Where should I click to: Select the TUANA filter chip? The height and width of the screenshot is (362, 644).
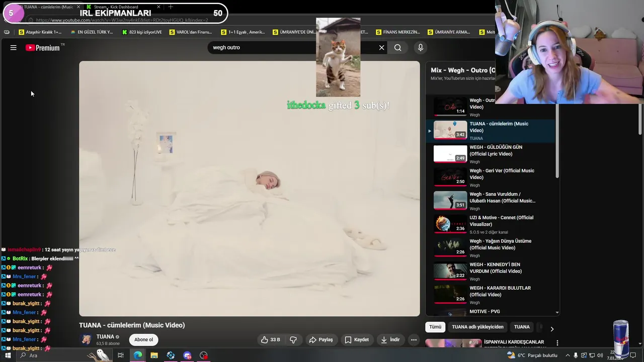(522, 327)
